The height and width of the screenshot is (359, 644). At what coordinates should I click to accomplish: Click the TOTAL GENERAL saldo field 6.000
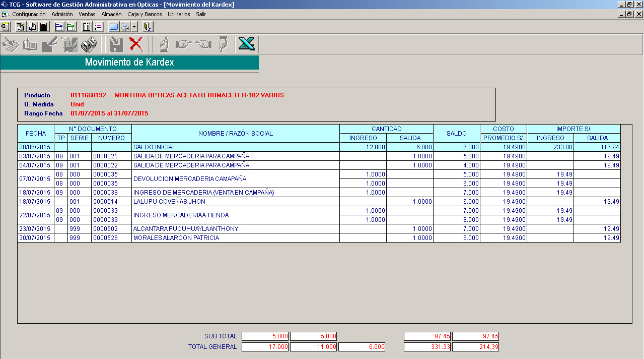(362, 347)
